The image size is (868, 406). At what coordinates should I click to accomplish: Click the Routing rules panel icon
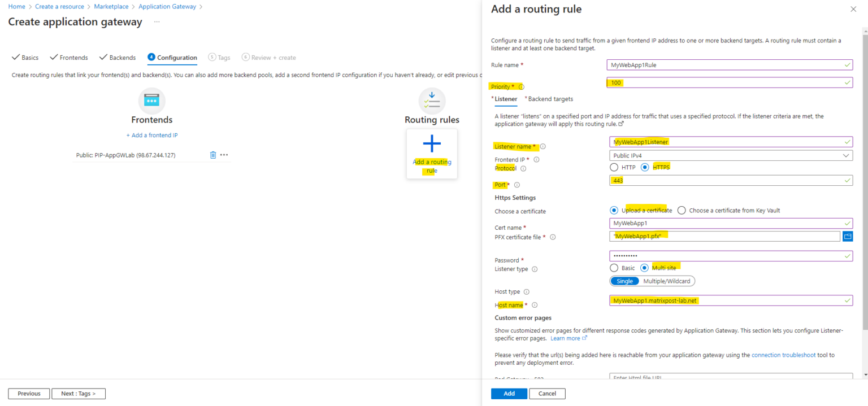tap(432, 100)
